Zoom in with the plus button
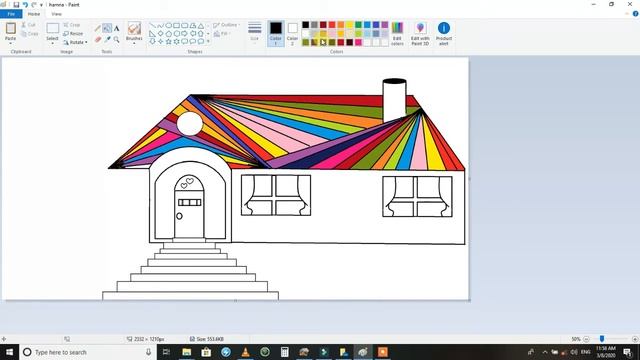 tap(635, 339)
